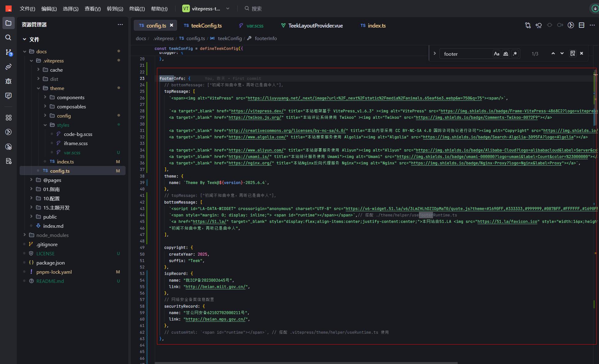
Task: Click find in selection icon
Action: (573, 54)
